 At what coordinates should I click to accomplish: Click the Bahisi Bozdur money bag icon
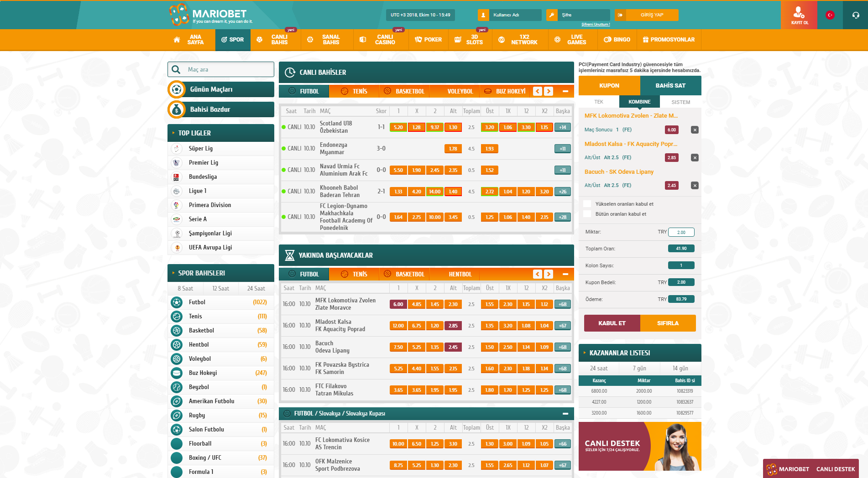coord(177,109)
